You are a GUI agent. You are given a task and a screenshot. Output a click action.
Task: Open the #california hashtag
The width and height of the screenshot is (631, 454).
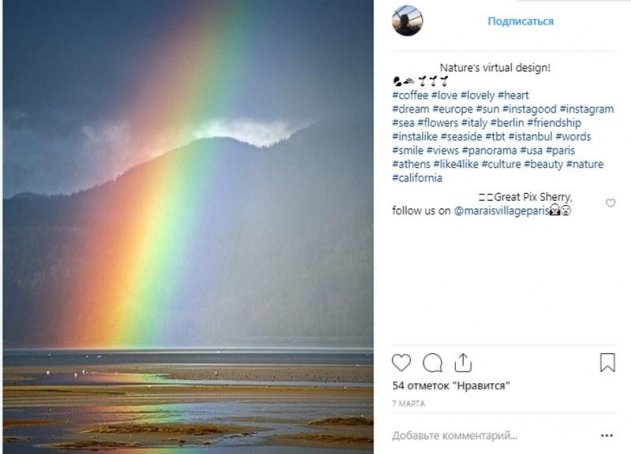tap(417, 178)
